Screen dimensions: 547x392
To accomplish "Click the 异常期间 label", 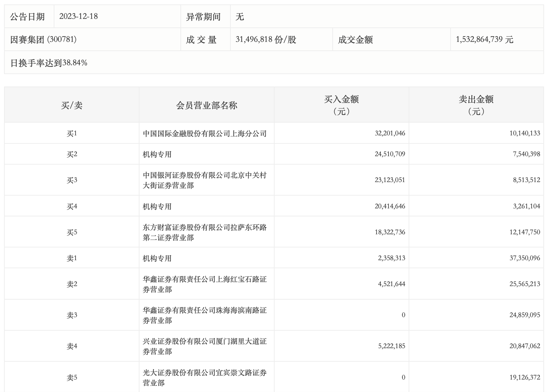I will (x=203, y=17).
